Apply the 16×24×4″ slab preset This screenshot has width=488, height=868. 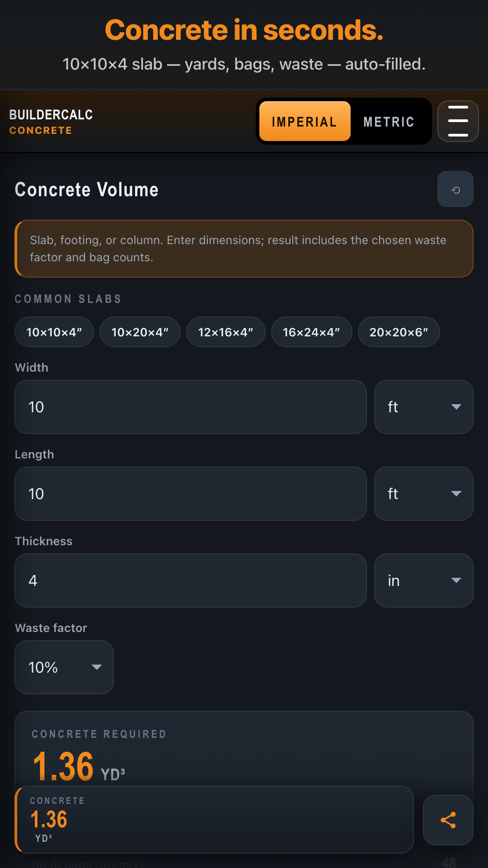click(311, 332)
